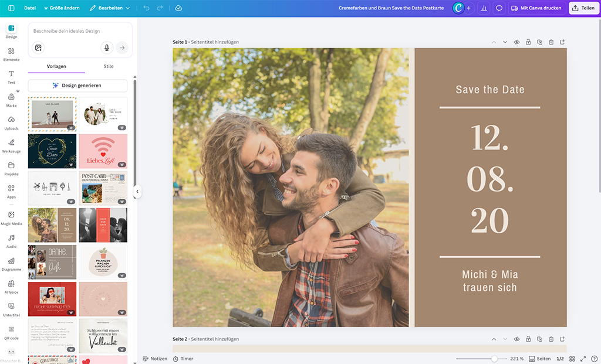Select the Text sidebar tool
Image resolution: width=601 pixels, height=364 pixels.
click(11, 77)
